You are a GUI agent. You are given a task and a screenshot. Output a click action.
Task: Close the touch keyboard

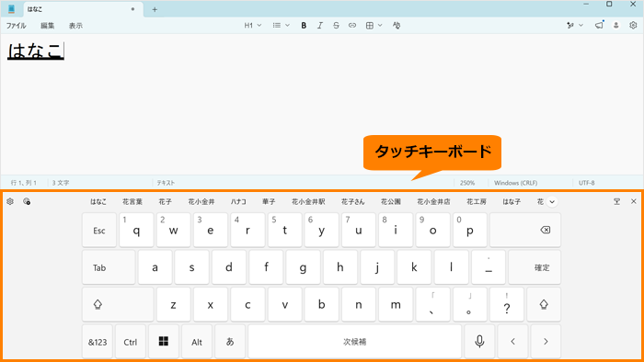tap(633, 201)
